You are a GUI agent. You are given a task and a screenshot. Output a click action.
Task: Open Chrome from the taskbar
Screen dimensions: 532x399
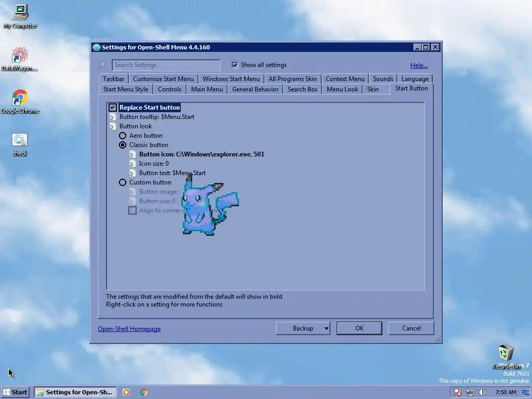(144, 392)
